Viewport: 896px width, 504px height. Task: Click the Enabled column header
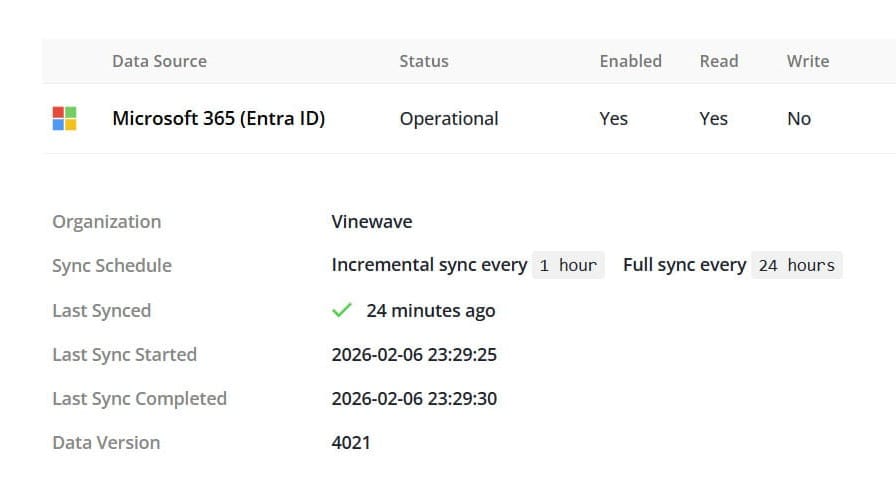click(x=630, y=61)
